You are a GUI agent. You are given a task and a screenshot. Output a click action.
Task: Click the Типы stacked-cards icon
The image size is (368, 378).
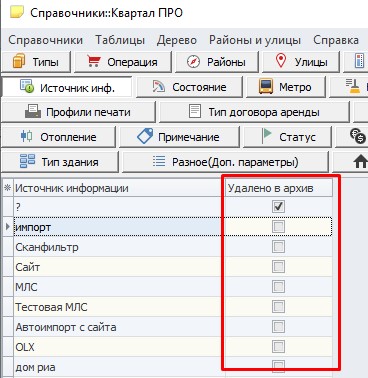pos(19,62)
